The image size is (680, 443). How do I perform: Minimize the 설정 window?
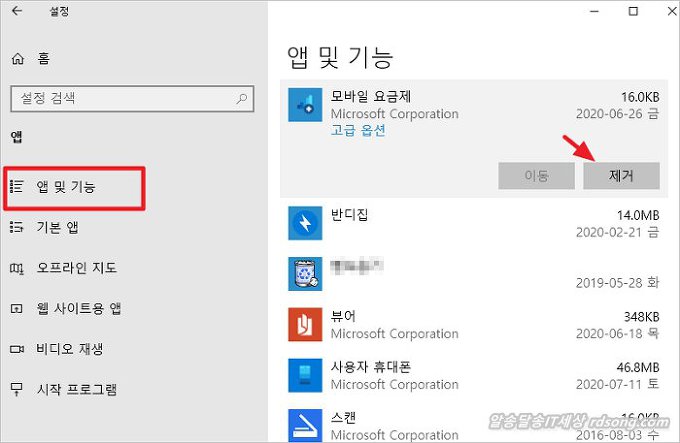coord(595,11)
